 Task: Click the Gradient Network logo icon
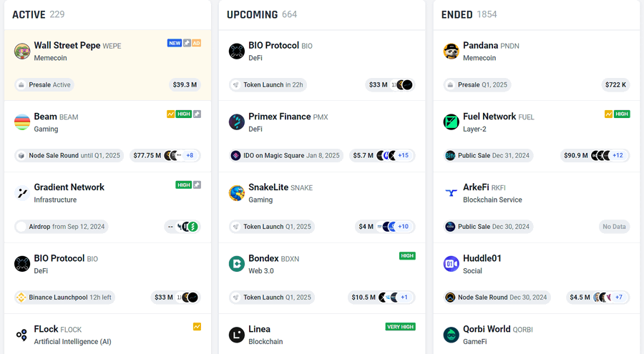point(22,193)
